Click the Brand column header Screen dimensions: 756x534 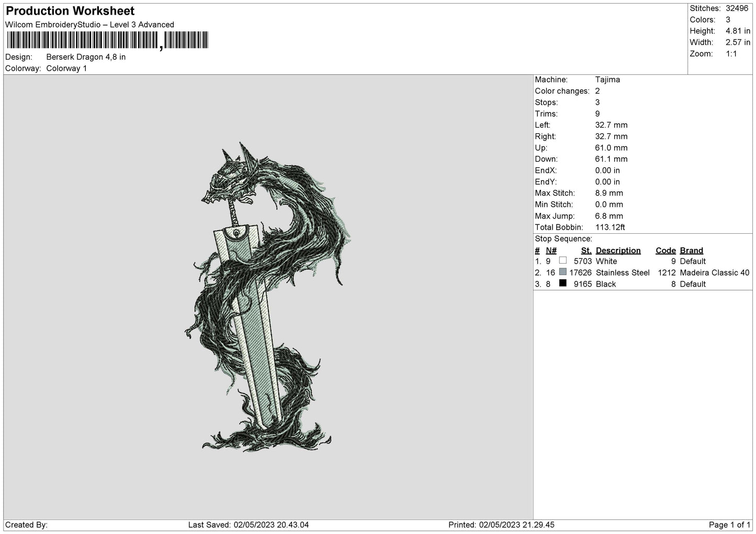tap(691, 251)
